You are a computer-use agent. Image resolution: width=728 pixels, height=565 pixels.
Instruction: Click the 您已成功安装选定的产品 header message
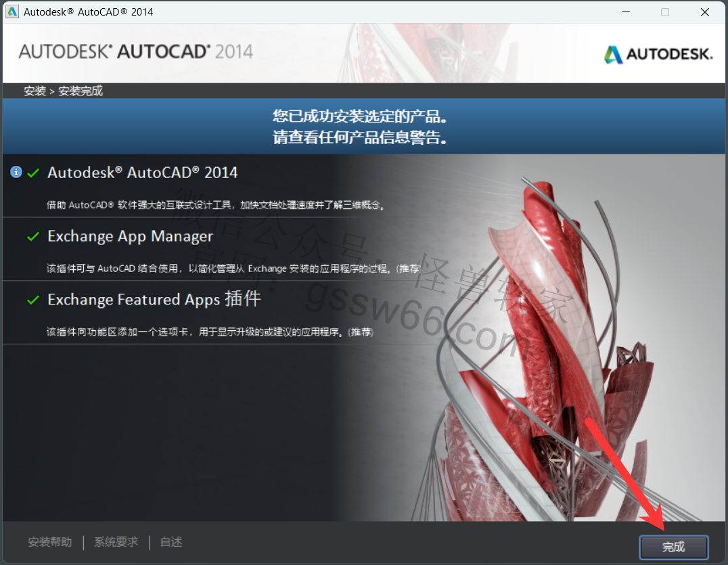(x=360, y=115)
